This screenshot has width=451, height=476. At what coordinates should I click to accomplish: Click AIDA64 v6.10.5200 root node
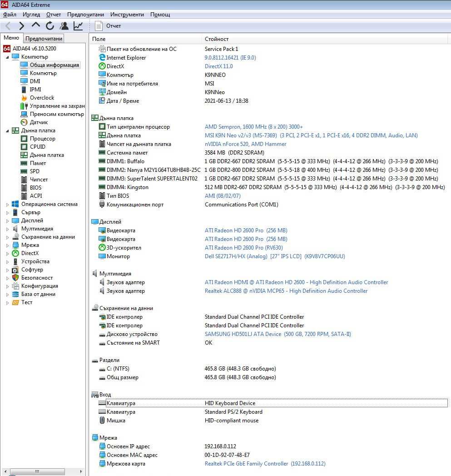[34, 49]
